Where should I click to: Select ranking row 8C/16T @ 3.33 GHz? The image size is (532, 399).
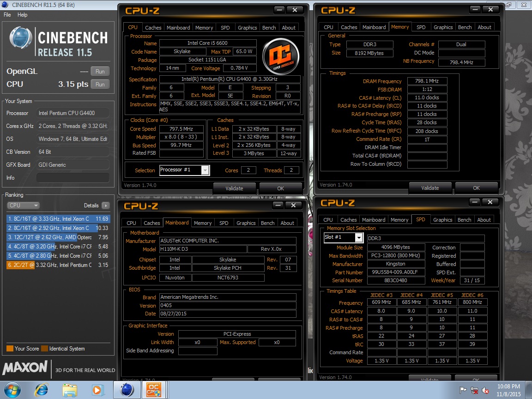point(58,219)
